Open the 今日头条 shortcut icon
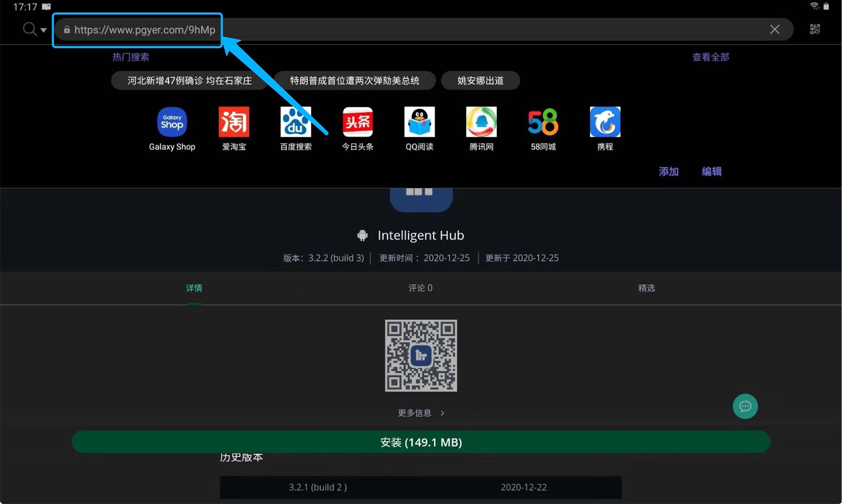Screen dimensions: 842x504 coord(357,122)
